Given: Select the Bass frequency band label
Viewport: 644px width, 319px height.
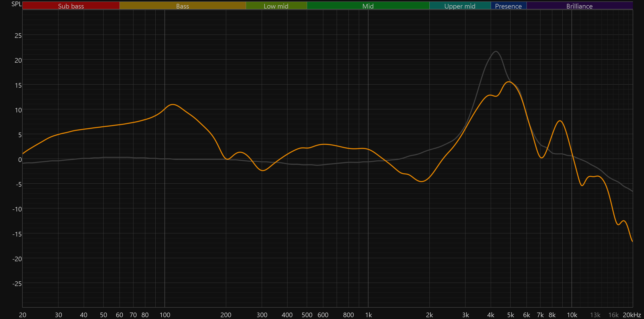Looking at the screenshot, I should [182, 6].
